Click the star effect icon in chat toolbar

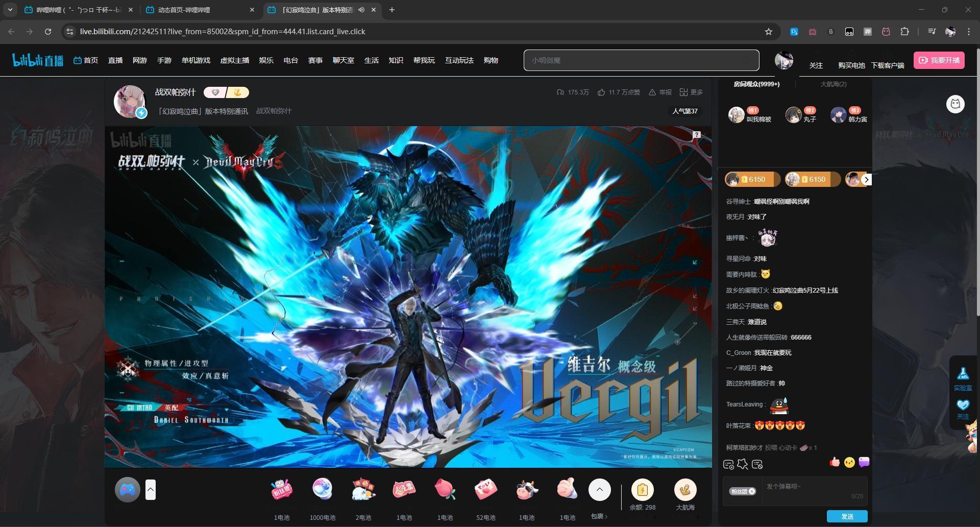coord(743,464)
